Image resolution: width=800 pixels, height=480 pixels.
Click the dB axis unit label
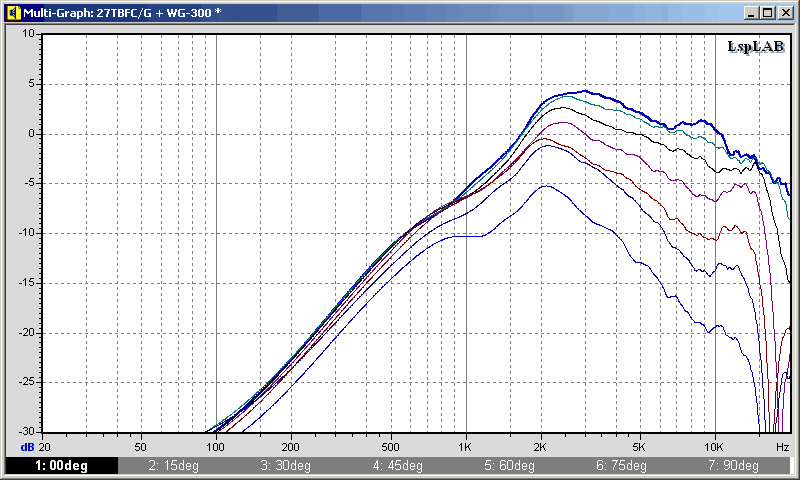pyautogui.click(x=27, y=447)
